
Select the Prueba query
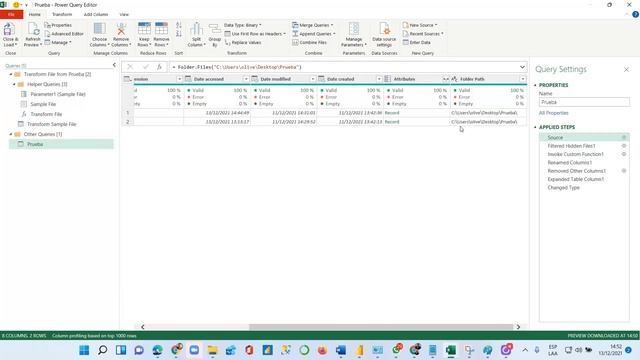tap(61, 144)
